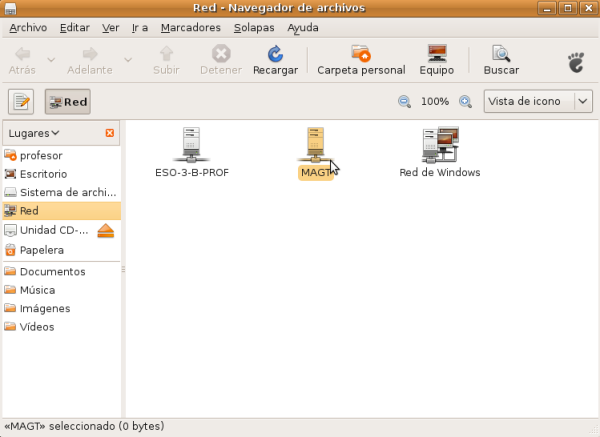This screenshot has width=600, height=437.
Task: Click the 100% zoom level label
Action: (435, 102)
